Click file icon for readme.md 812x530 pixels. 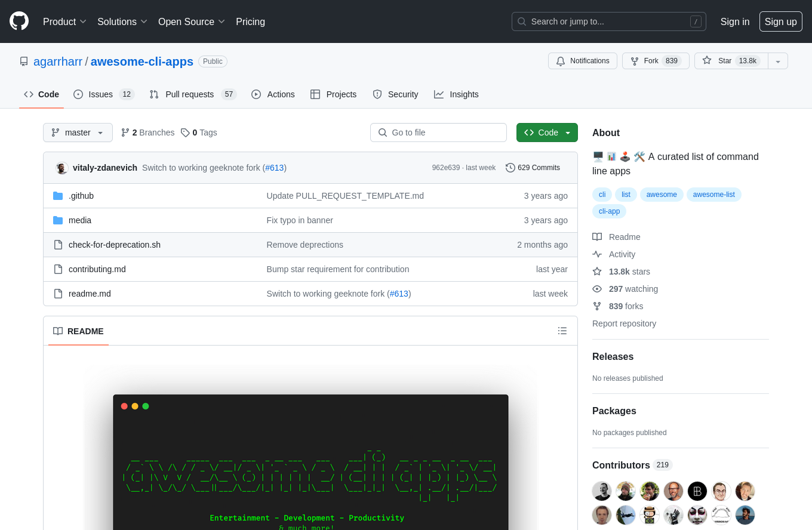click(x=58, y=294)
